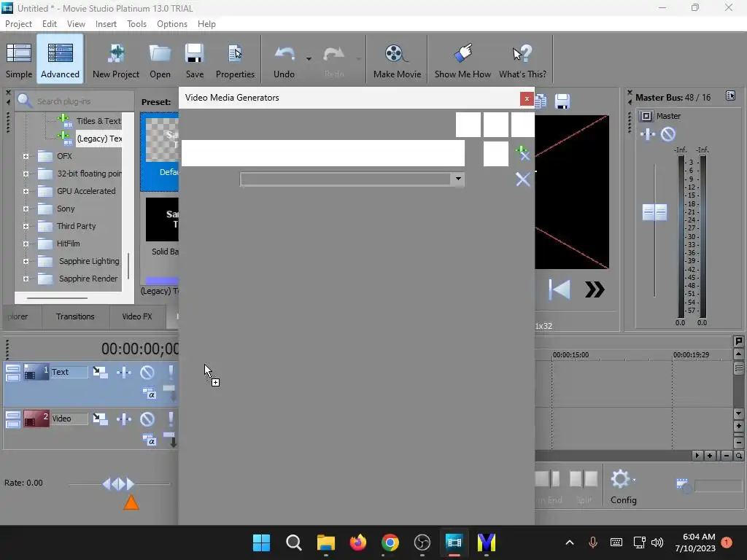The height and width of the screenshot is (560, 747).
Task: Open the View menu
Action: point(76,24)
